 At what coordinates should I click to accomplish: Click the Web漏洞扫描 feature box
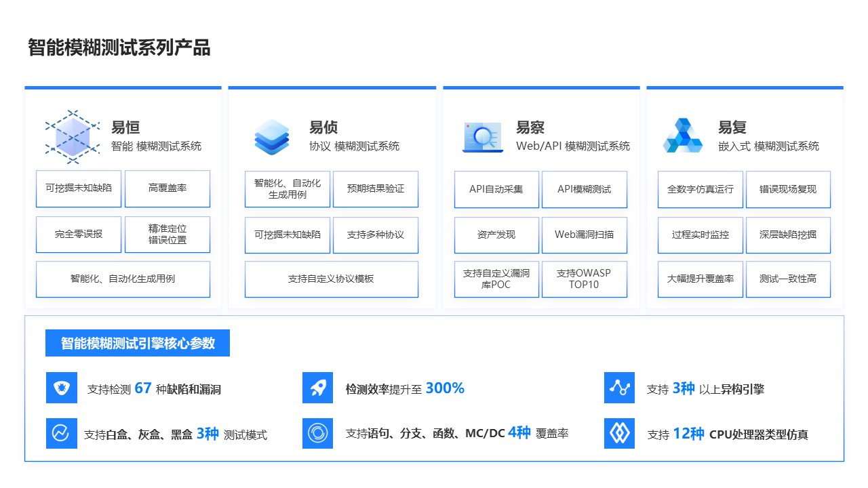(584, 235)
